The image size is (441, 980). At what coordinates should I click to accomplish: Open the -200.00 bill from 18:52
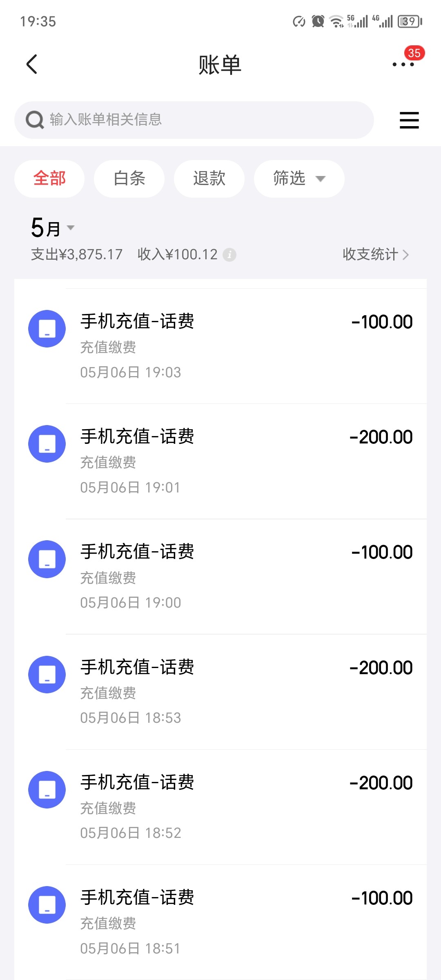[x=245, y=807]
